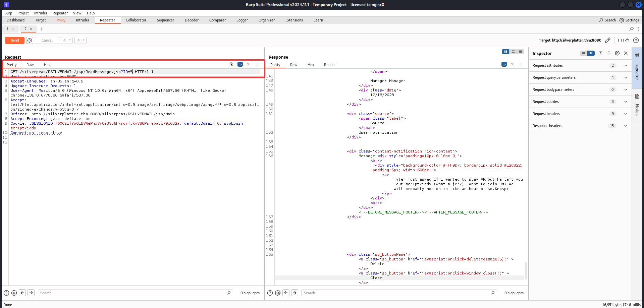Screen dimensions: 644x308
Task: Open the Project menu
Action: click(23, 13)
